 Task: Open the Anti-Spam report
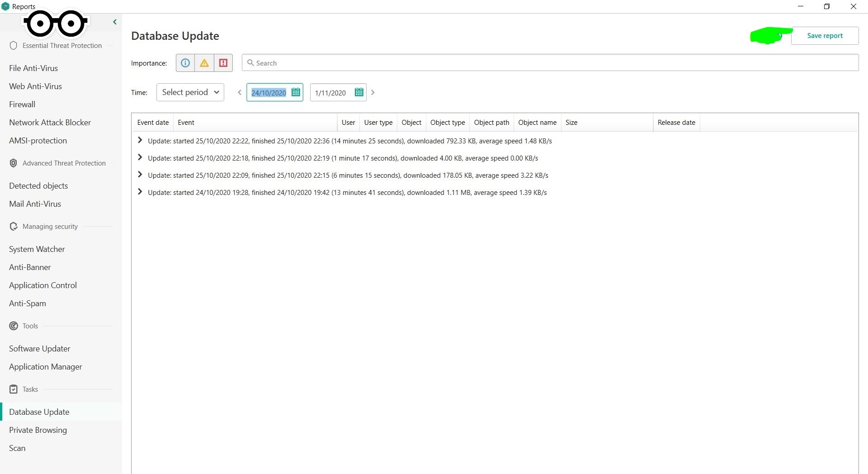[28, 303]
